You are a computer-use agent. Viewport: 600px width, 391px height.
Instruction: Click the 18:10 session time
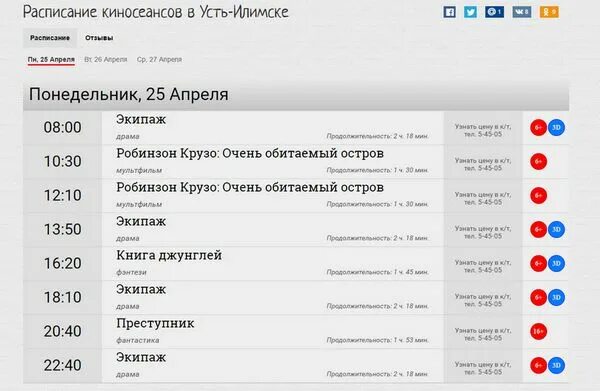click(x=62, y=298)
